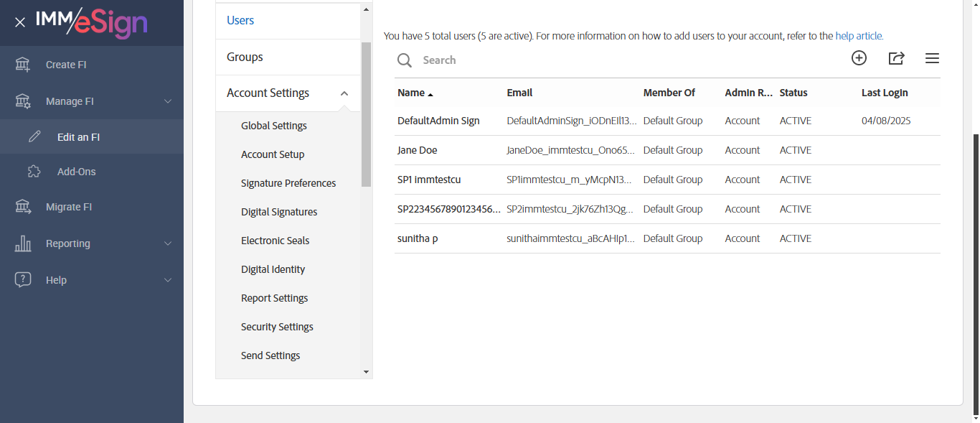Collapse the Account Settings section chevron
The image size is (980, 423).
[x=344, y=93]
